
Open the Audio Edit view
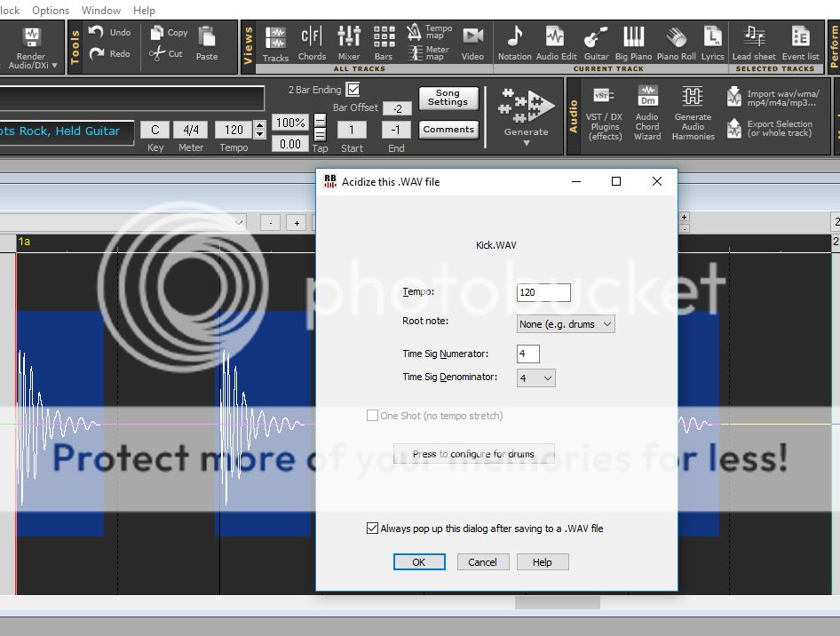click(556, 44)
